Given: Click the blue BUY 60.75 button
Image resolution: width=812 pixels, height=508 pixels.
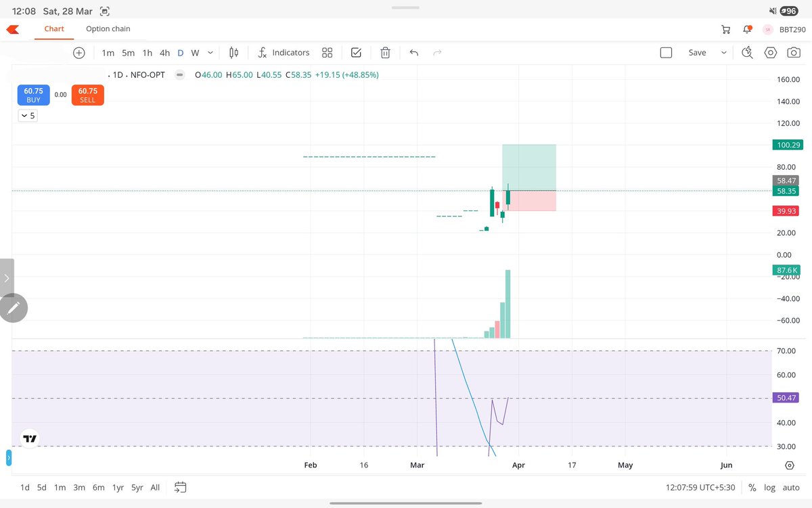Looking at the screenshot, I should tap(33, 95).
